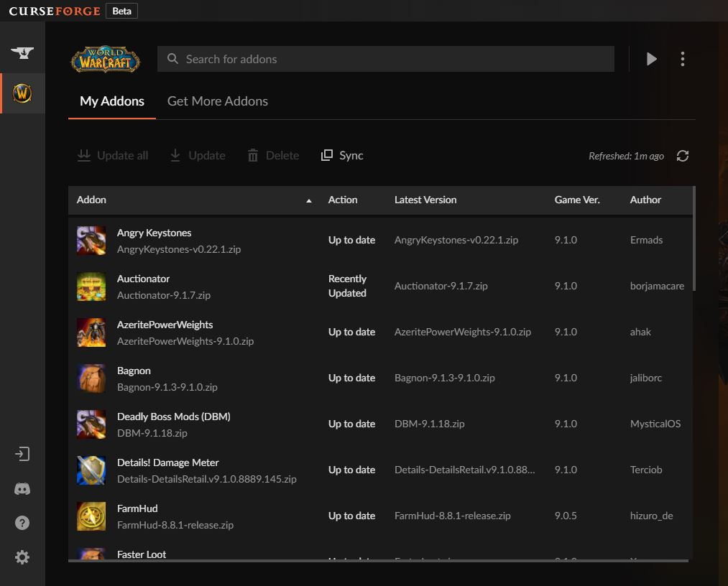728x586 pixels.
Task: Switch to the Get More Addons tab
Action: pyautogui.click(x=217, y=101)
